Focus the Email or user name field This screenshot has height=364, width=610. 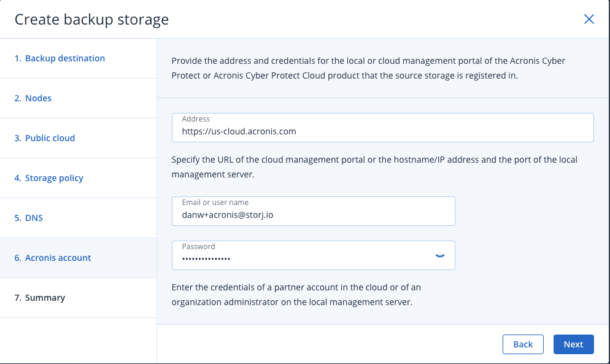(313, 211)
